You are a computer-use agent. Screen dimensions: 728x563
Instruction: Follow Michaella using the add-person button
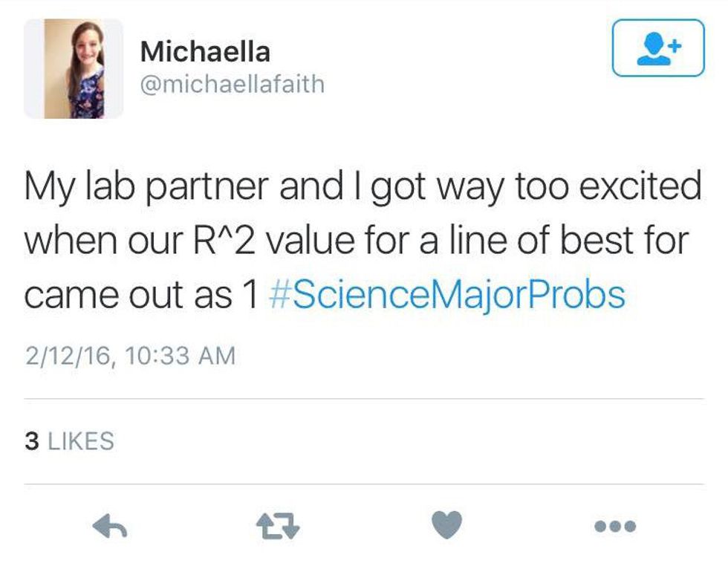pyautogui.click(x=657, y=48)
